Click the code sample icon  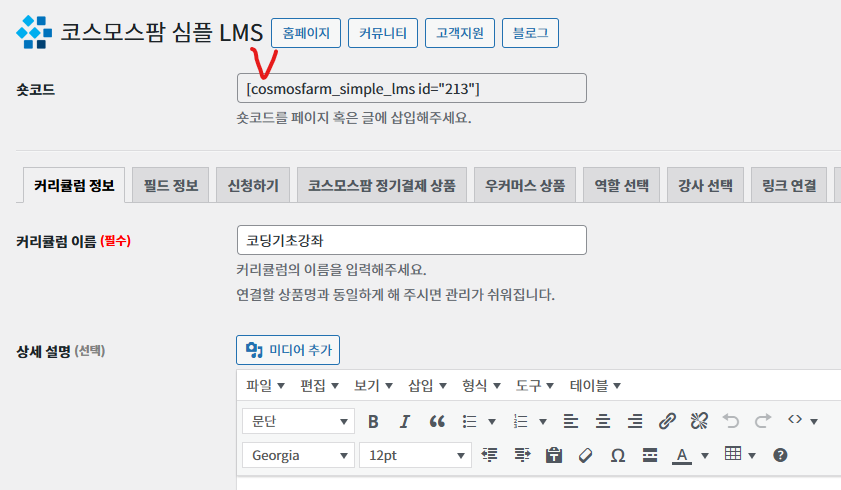pos(795,420)
